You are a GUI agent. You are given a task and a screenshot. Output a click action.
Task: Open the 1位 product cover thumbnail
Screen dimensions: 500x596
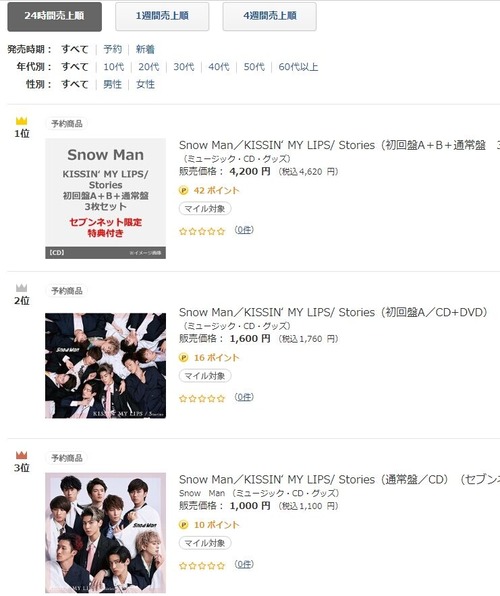coord(105,198)
